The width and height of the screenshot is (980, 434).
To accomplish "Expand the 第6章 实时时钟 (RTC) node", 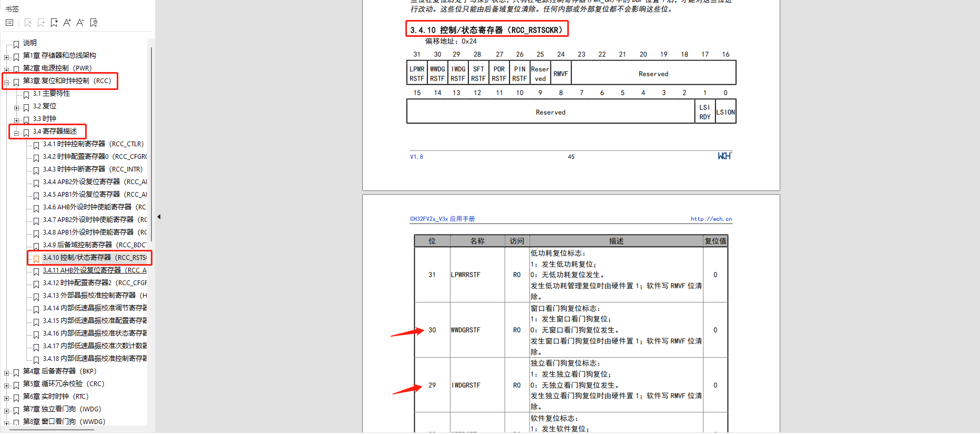I will [x=6, y=398].
